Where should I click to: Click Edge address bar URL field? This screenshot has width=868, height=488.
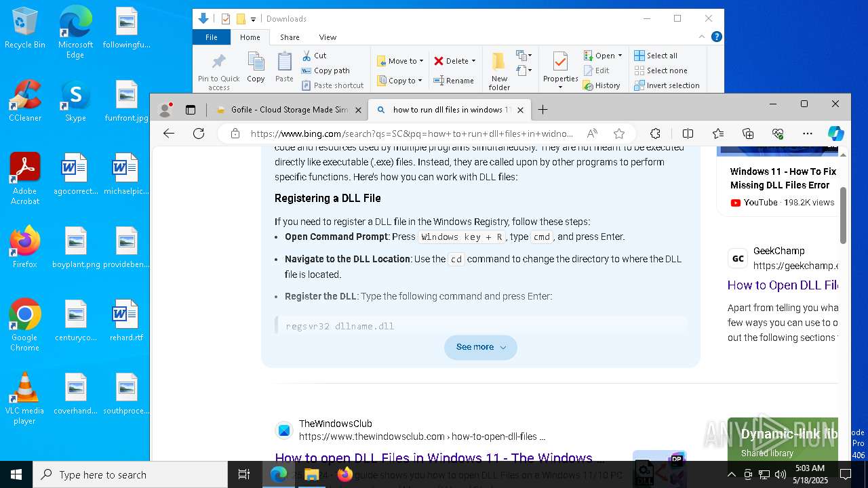pyautogui.click(x=412, y=134)
